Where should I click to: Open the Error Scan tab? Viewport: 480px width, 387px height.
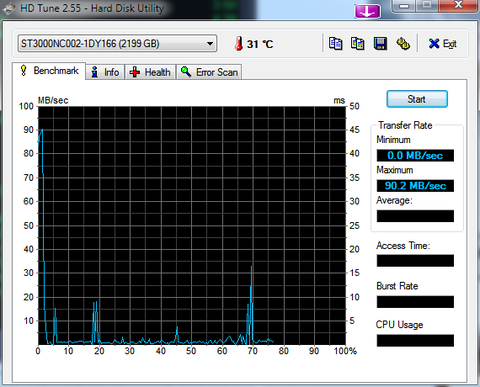click(x=209, y=72)
